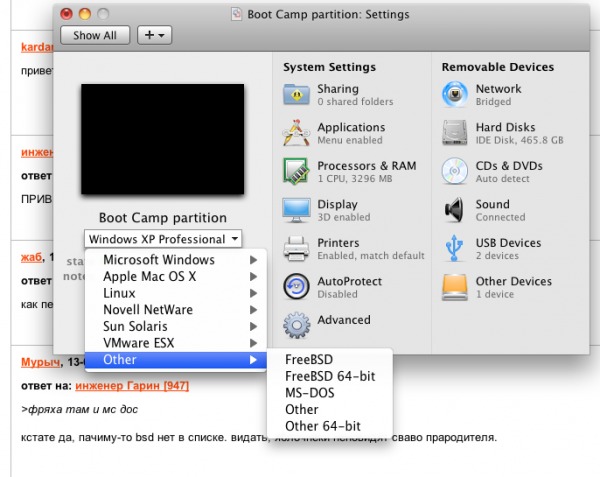Screen dimensions: 600x477
Task: Click the Applications settings icon
Action: click(296, 133)
